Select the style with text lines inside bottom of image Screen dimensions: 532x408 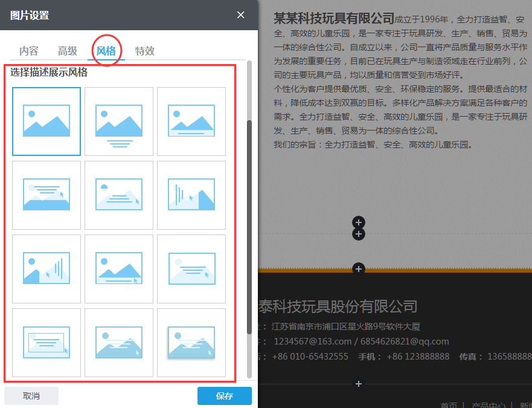pos(191,121)
